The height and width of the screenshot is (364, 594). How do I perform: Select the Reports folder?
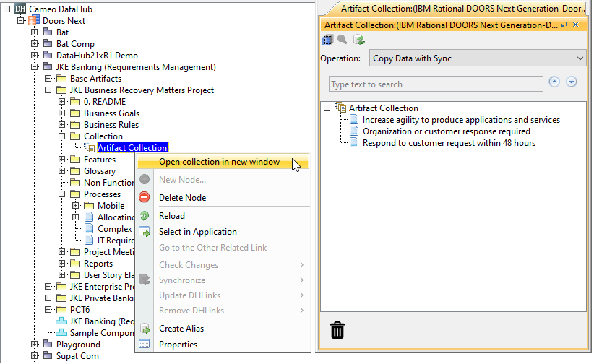click(x=98, y=264)
